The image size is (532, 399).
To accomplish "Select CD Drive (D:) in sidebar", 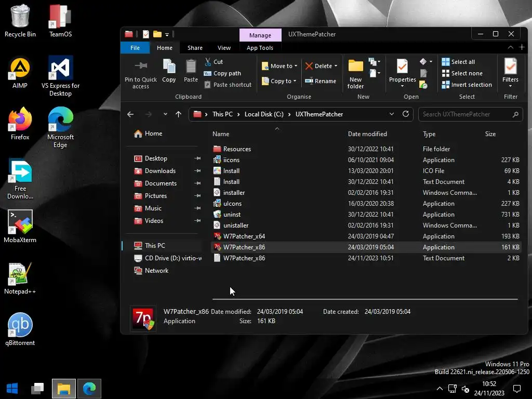I will (168, 258).
